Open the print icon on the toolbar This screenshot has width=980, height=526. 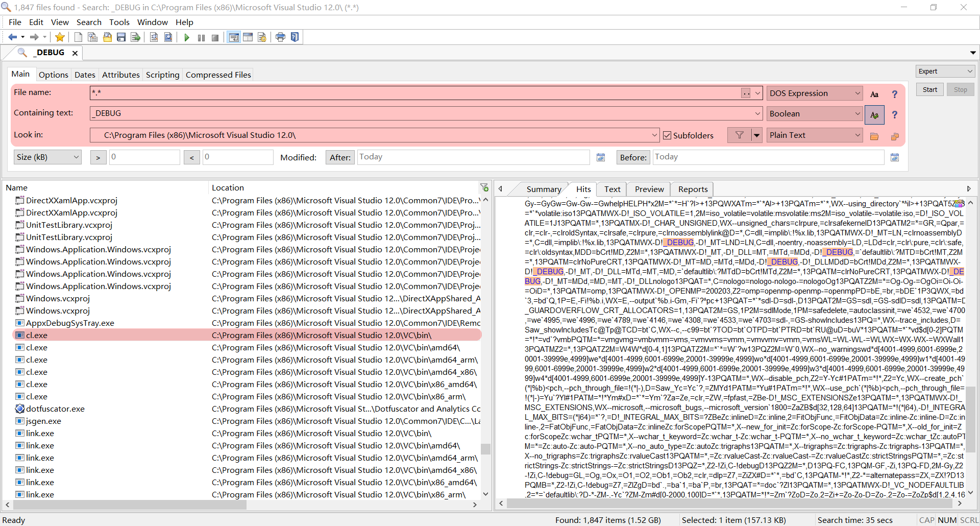pyautogui.click(x=280, y=37)
